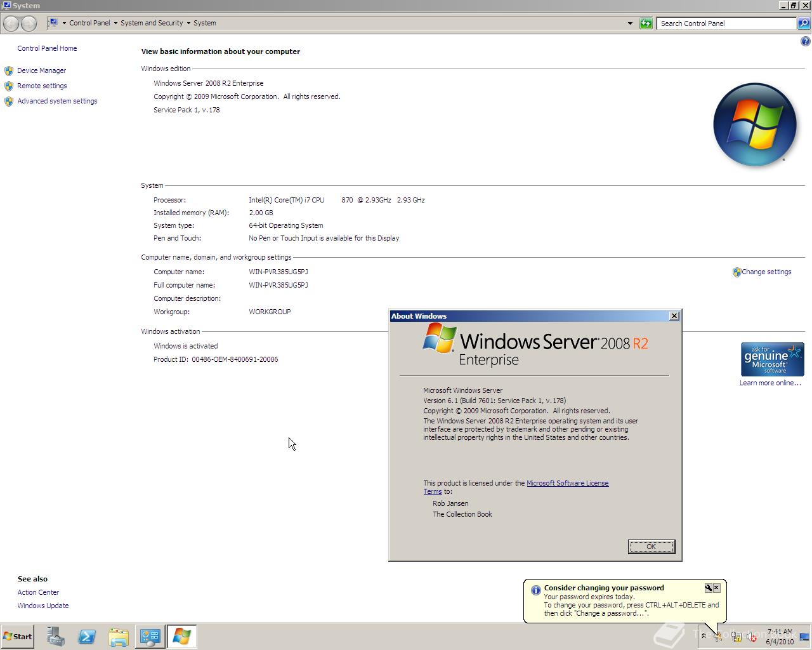This screenshot has height=650, width=812.
Task: Click the Service Pack 1, v.178 text
Action: pos(187,110)
